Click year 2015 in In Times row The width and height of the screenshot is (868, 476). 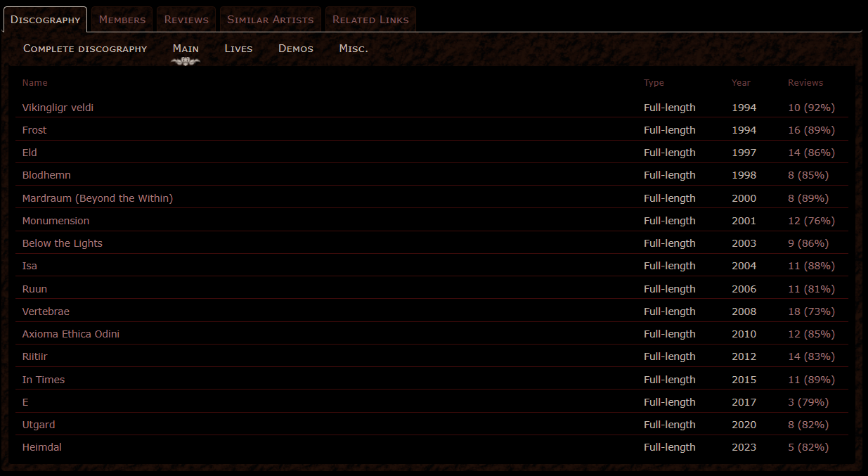(x=744, y=380)
